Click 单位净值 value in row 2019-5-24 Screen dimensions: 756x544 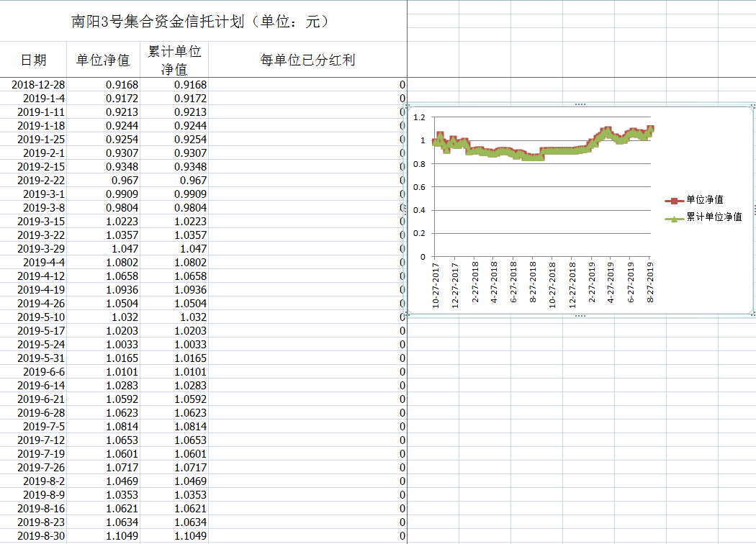[103, 345]
